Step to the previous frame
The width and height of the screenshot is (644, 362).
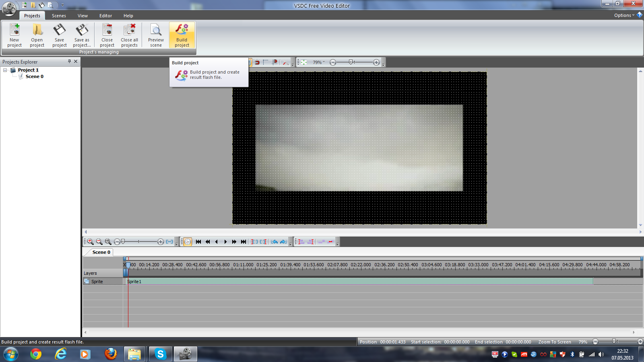(217, 242)
